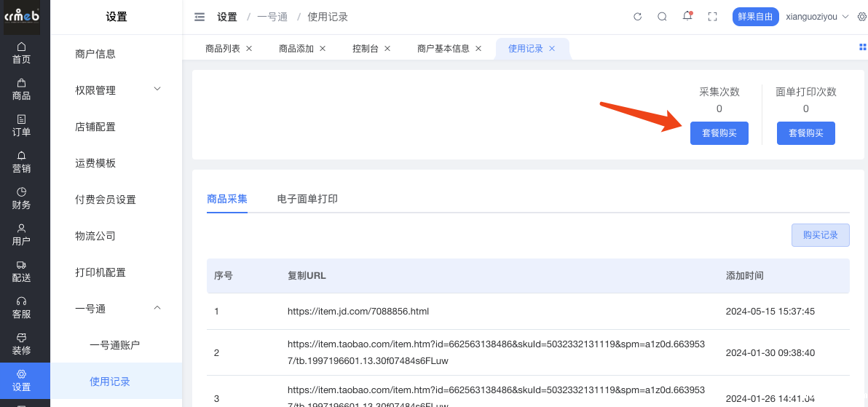Click 套餐购买 under 采集次数
Image resolution: width=868 pixels, height=407 pixels.
click(719, 133)
